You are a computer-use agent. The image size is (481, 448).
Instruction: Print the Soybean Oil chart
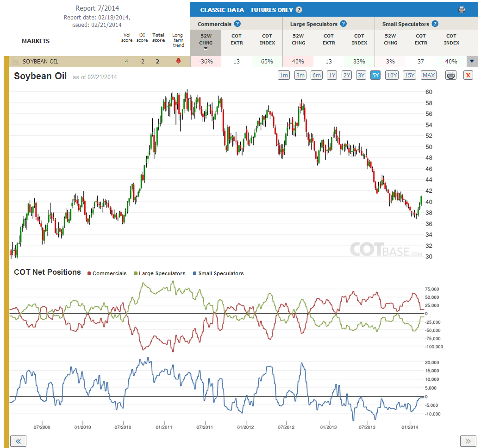[x=450, y=75]
